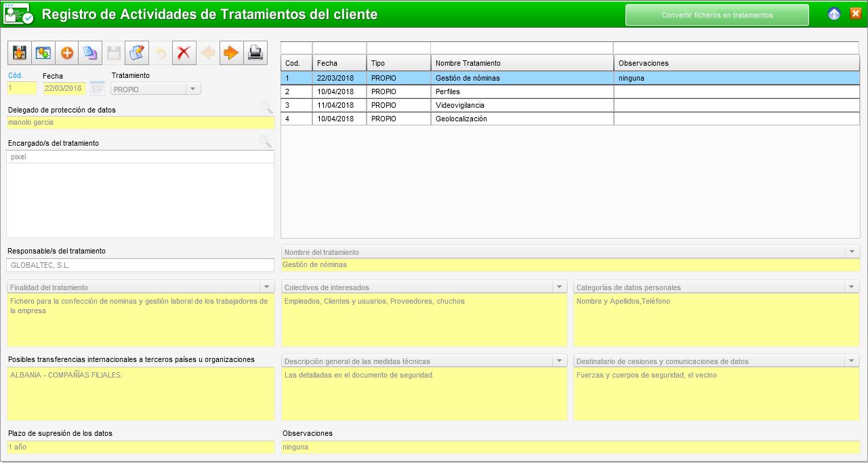868x463 pixels.
Task: Export data with the first toolbar icon
Action: click(19, 52)
